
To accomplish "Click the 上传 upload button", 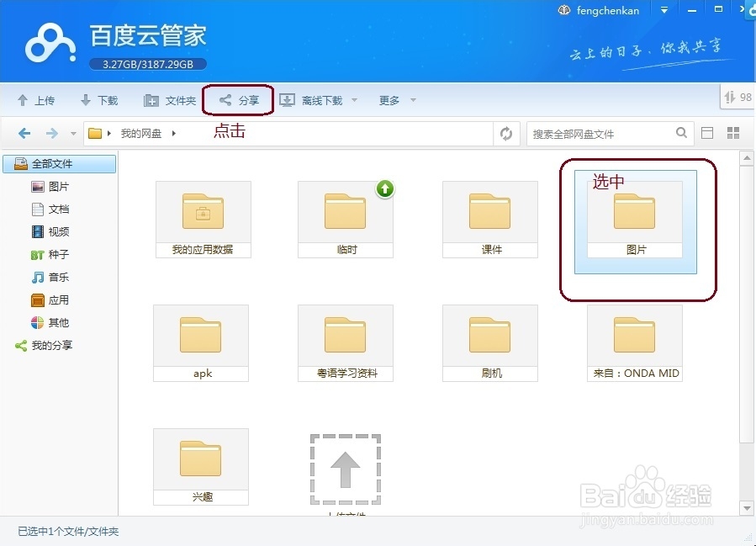I will coord(37,99).
